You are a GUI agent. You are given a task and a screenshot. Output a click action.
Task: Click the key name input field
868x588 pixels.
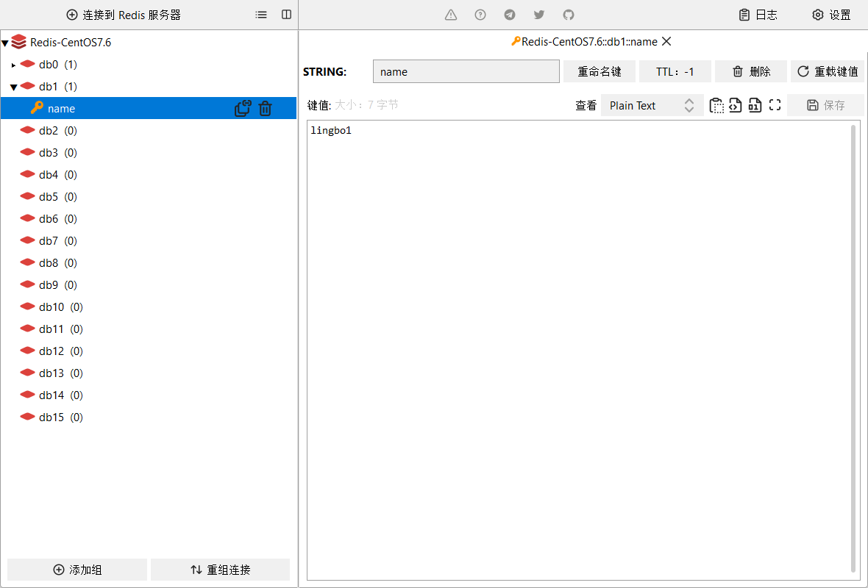point(466,71)
